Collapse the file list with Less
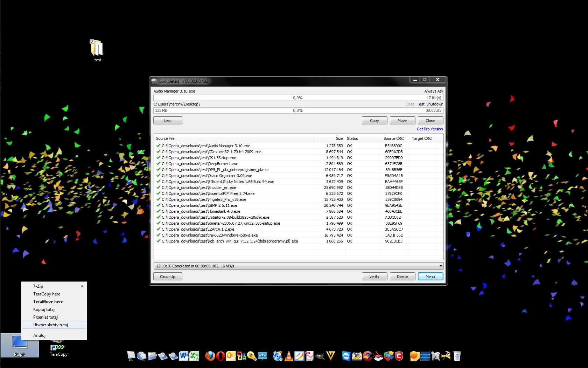Image resolution: width=588 pixels, height=368 pixels. pyautogui.click(x=168, y=121)
